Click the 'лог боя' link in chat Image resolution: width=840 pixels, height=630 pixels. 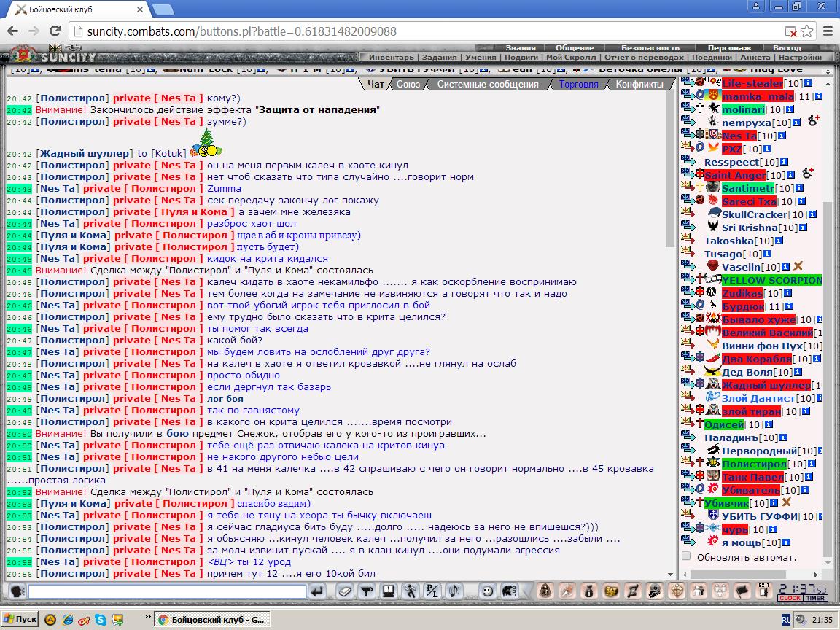coord(225,399)
